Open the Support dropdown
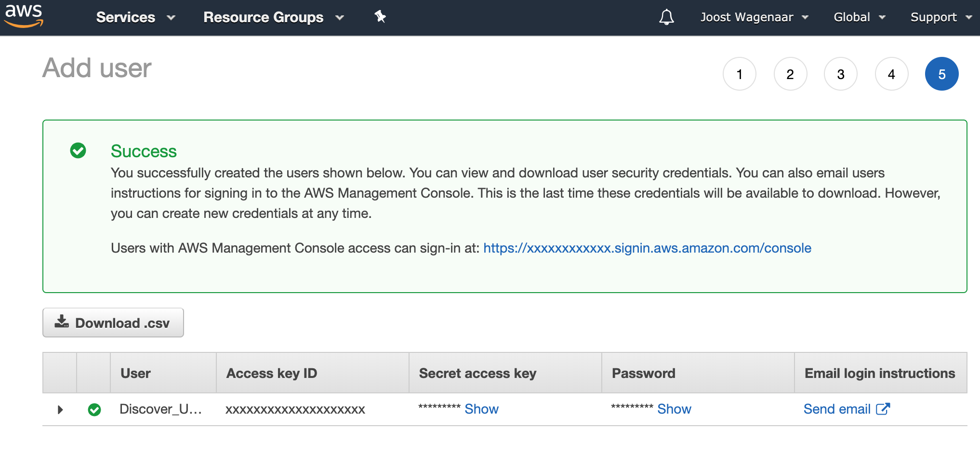The image size is (980, 457). (940, 17)
